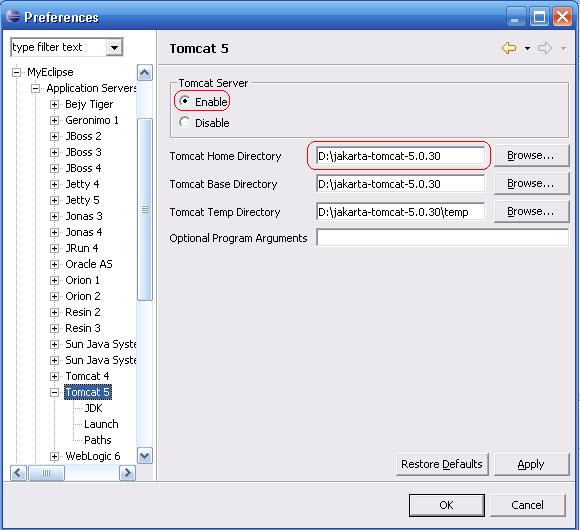Select the Disable radio button

[x=184, y=122]
